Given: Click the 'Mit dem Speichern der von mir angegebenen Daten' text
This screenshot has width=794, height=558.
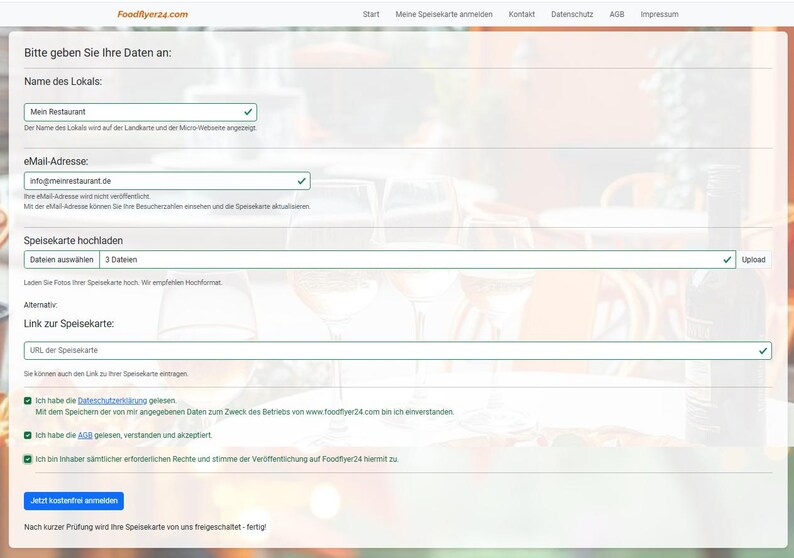Looking at the screenshot, I should click(x=245, y=412).
